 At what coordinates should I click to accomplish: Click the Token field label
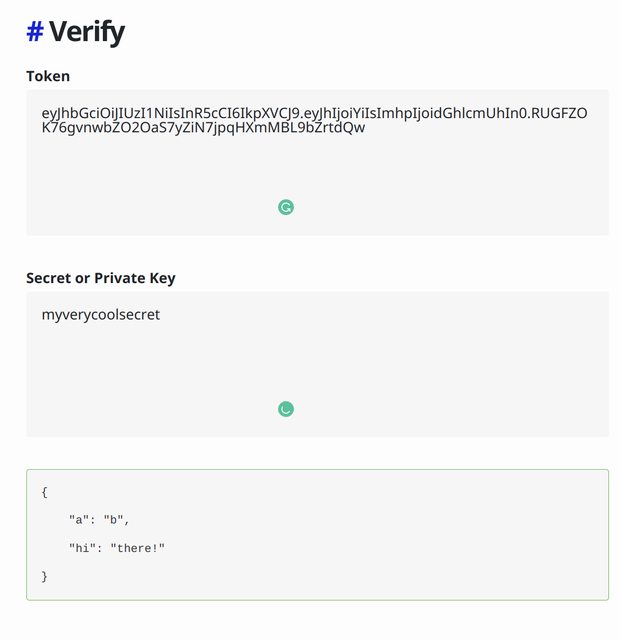48,76
